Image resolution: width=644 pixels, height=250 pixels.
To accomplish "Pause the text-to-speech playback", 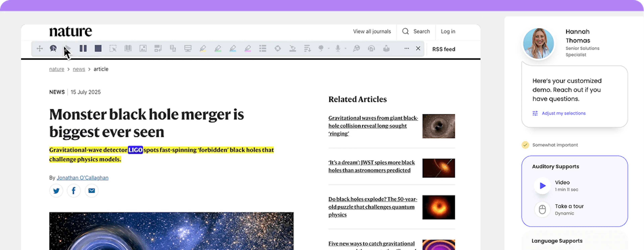I will coord(83,48).
